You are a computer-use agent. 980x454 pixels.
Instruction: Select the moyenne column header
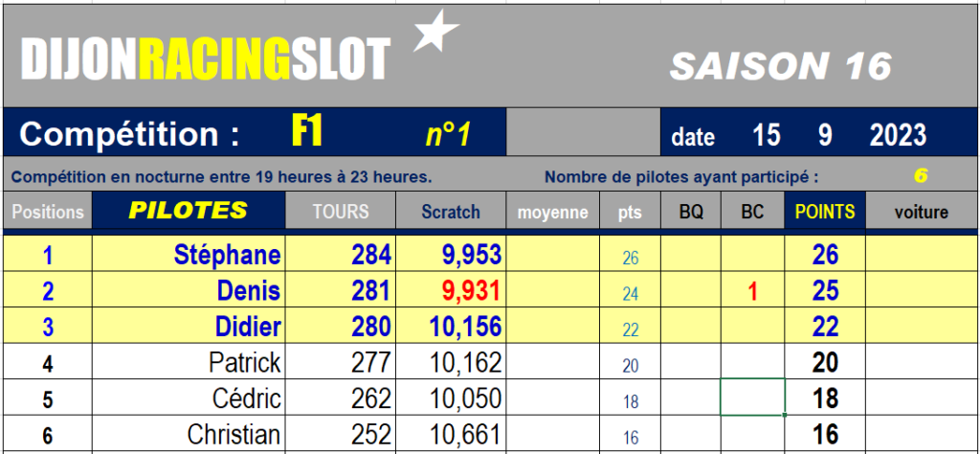pos(552,211)
